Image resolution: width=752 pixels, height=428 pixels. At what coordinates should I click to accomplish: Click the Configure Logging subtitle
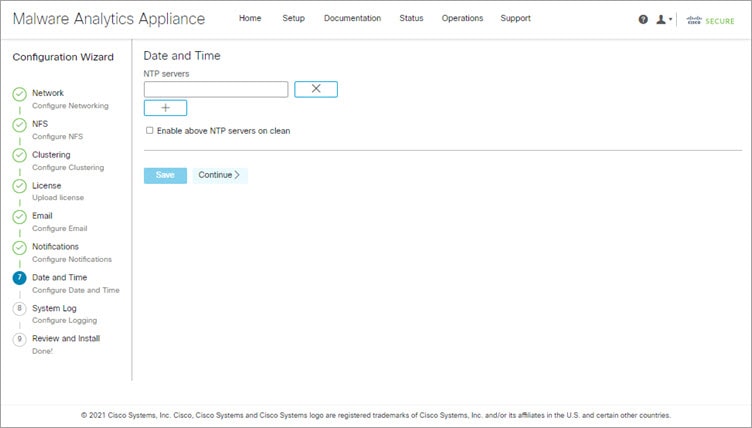(x=65, y=320)
